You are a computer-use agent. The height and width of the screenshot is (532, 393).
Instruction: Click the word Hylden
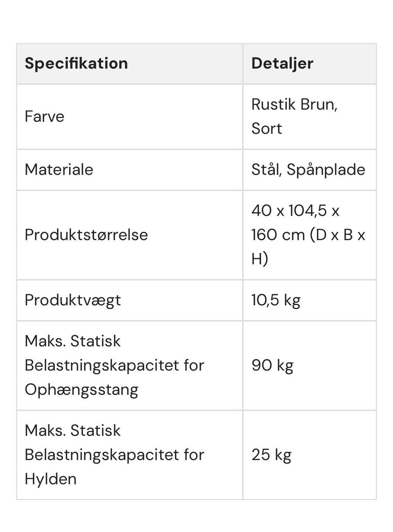[x=50, y=479]
